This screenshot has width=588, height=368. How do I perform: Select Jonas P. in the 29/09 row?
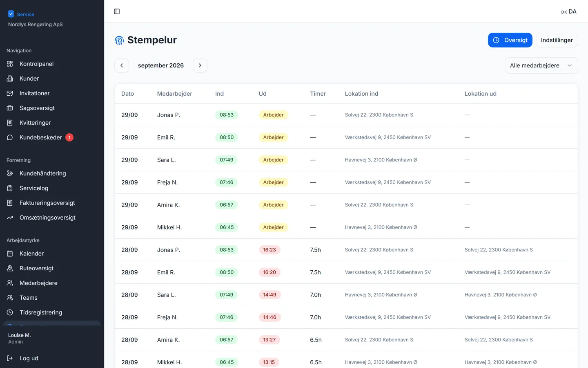point(168,115)
